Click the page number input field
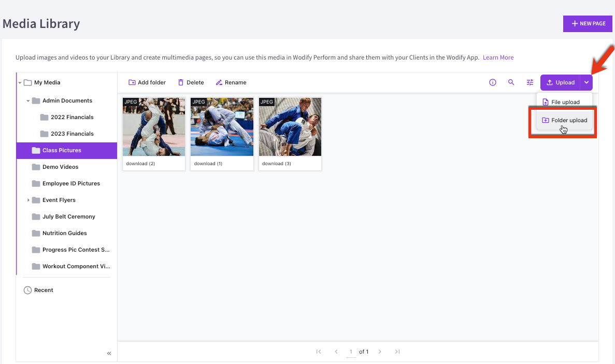Image resolution: width=615 pixels, height=364 pixels. (351, 352)
